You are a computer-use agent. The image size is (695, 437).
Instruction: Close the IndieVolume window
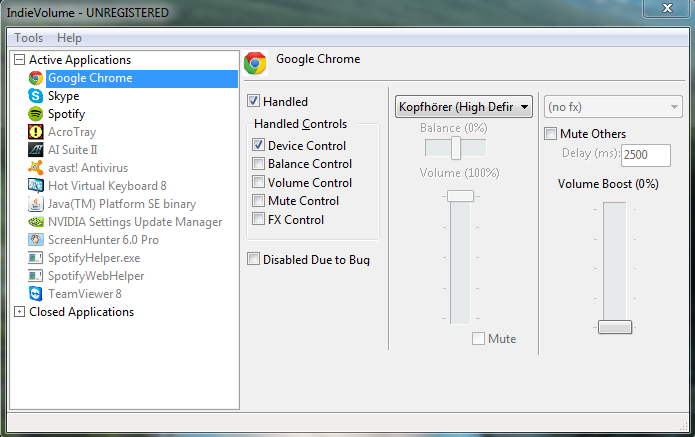[667, 8]
